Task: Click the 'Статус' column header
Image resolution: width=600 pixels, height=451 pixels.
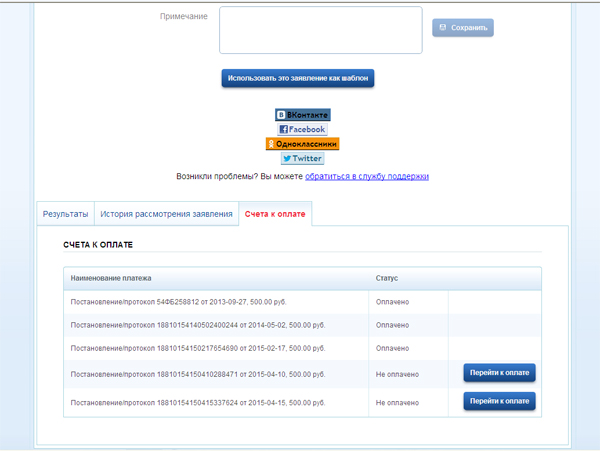Action: 387,277
